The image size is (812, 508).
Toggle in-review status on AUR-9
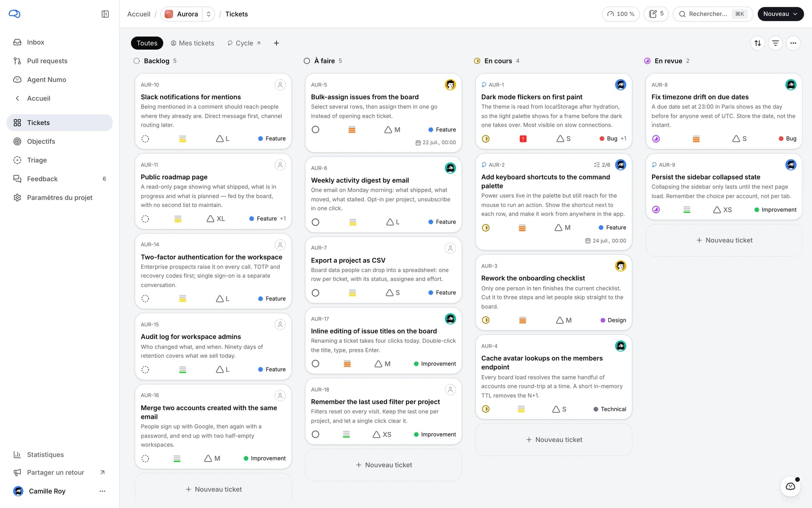tap(656, 210)
